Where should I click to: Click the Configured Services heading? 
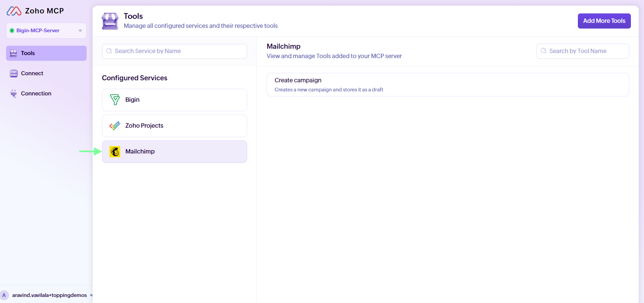tap(135, 78)
